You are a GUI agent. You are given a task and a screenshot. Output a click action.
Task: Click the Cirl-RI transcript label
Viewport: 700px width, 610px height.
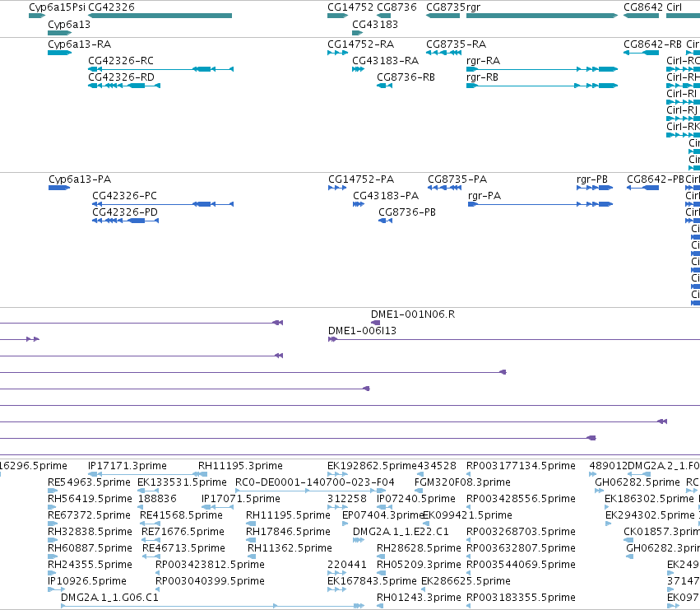point(681,94)
